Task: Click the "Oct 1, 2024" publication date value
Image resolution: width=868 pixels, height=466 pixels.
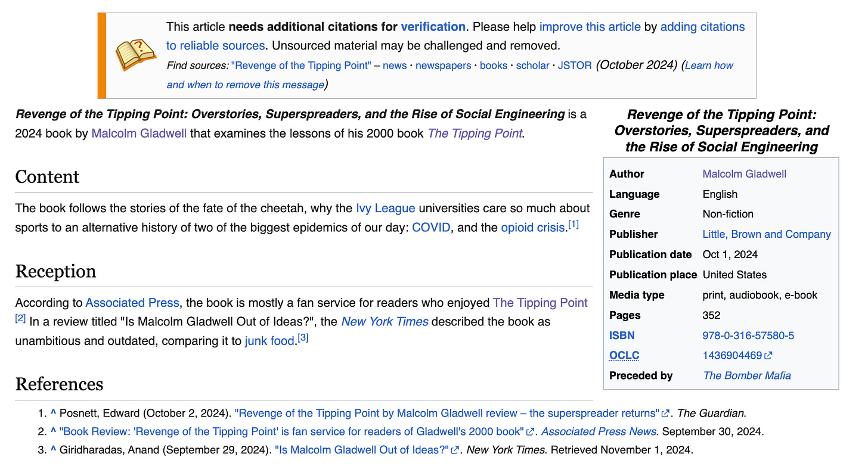Action: coord(730,254)
